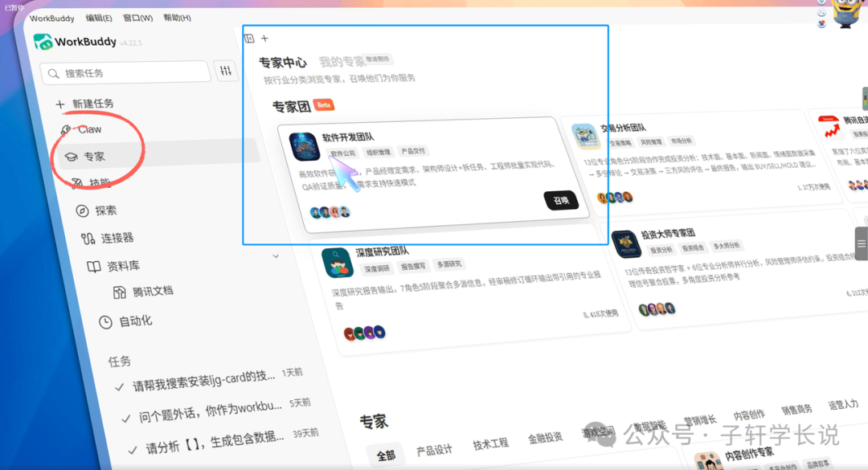Open the 深度研究团队 card title
The height and width of the screenshot is (470, 868).
(x=382, y=252)
